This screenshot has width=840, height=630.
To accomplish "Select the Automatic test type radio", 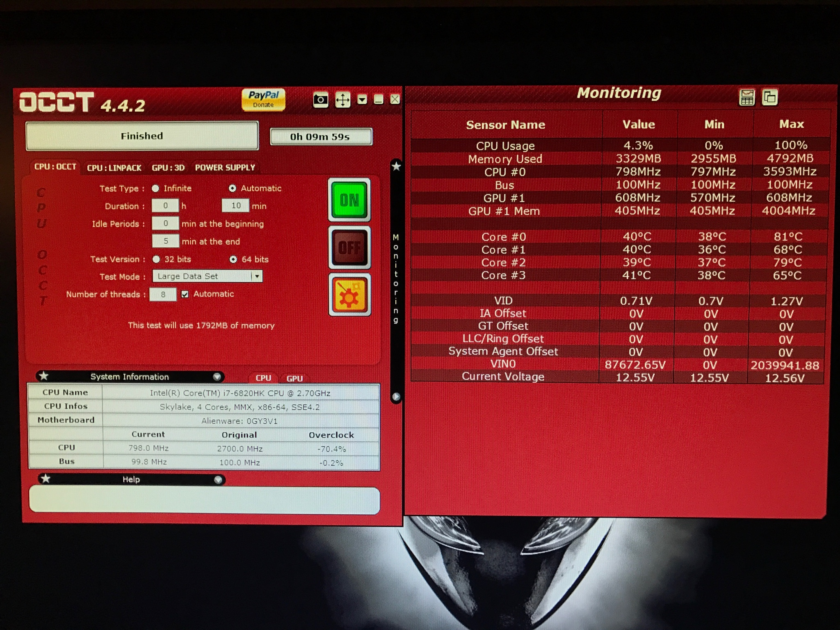I will pyautogui.click(x=233, y=188).
